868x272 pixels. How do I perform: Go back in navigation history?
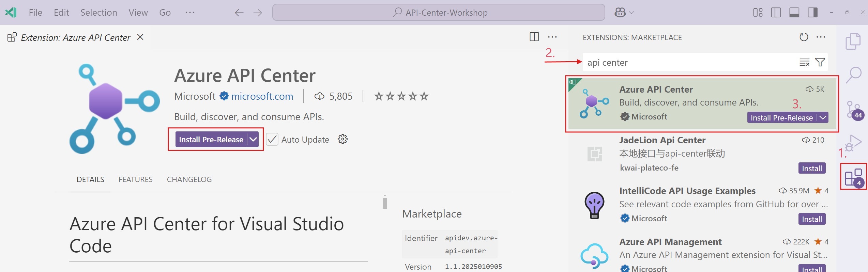239,13
